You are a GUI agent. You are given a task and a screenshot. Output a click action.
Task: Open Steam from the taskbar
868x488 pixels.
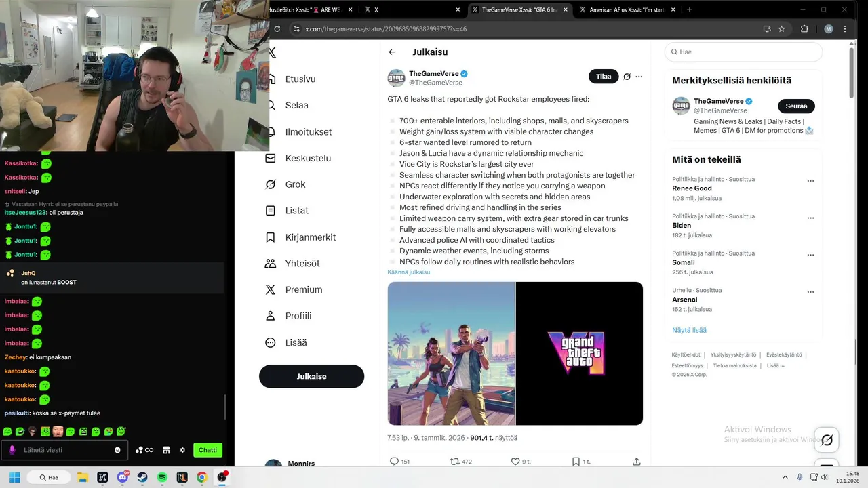point(142,478)
